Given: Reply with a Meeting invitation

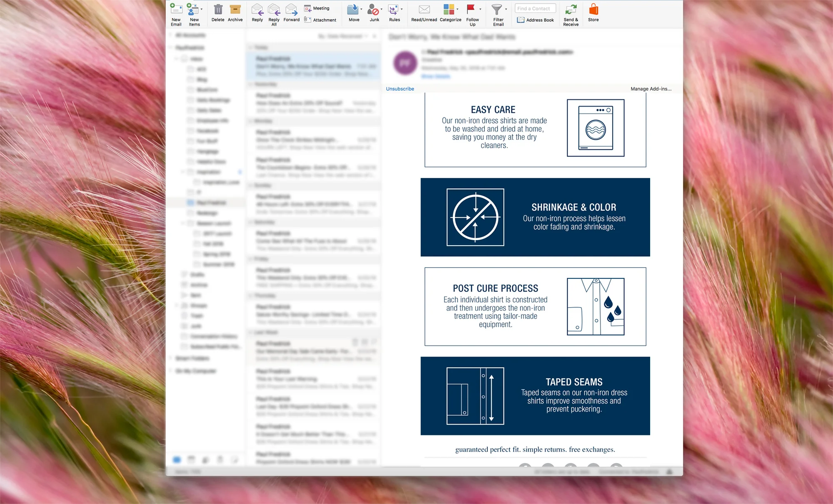Looking at the screenshot, I should point(317,8).
